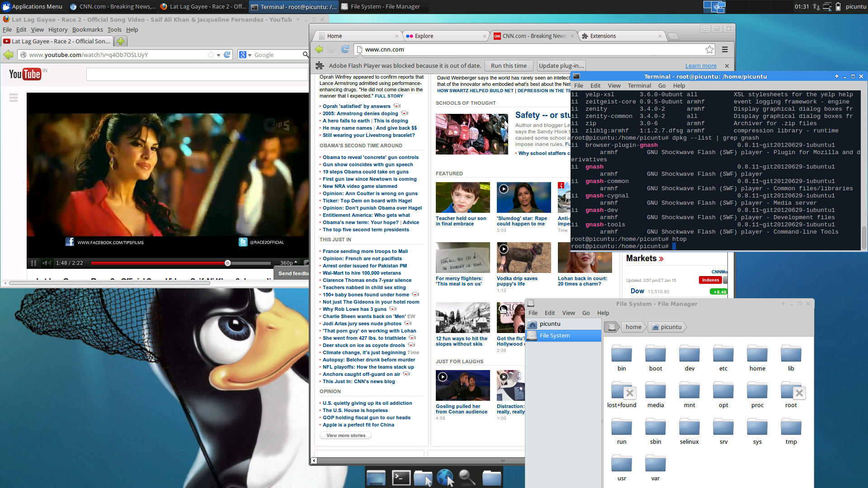Open 'Oprah satisfied by answers' link
The image size is (868, 488).
(x=356, y=106)
